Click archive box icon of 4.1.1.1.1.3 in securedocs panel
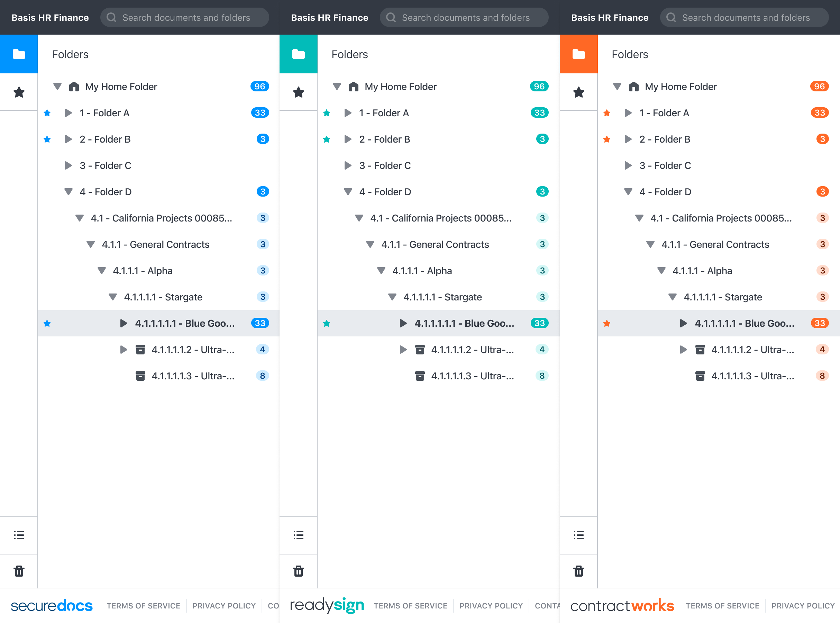 point(140,376)
